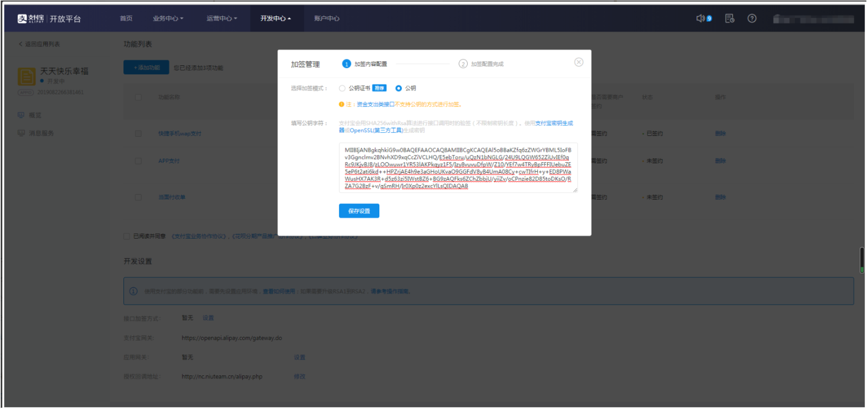Screen dimensions: 868x409
Task: Check the 已阅读并同意 agreement checkbox
Action: click(127, 236)
